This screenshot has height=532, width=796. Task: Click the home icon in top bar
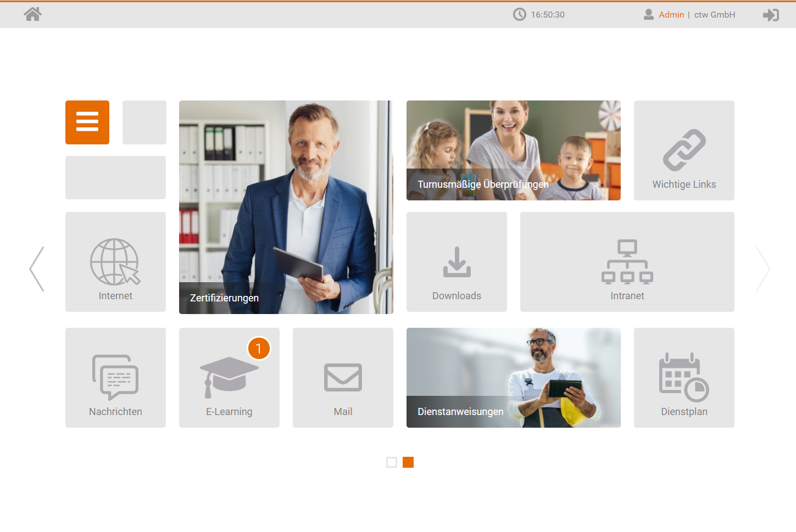[32, 14]
